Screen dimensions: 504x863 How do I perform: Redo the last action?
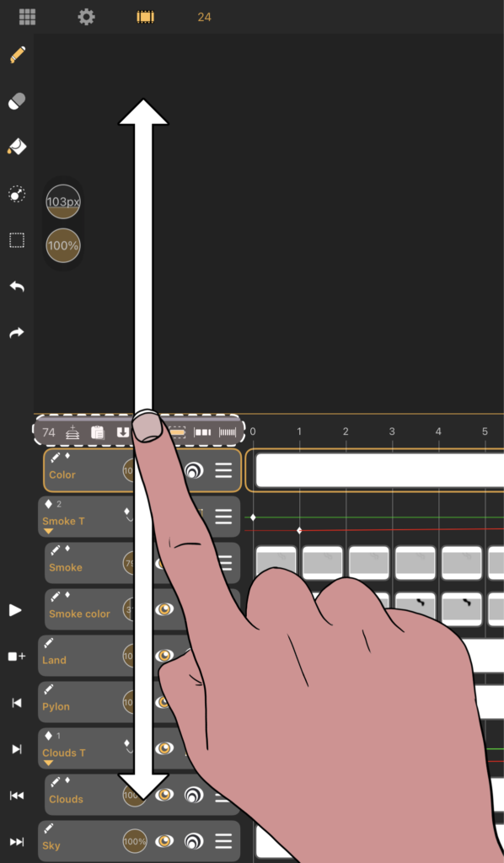[x=17, y=332]
